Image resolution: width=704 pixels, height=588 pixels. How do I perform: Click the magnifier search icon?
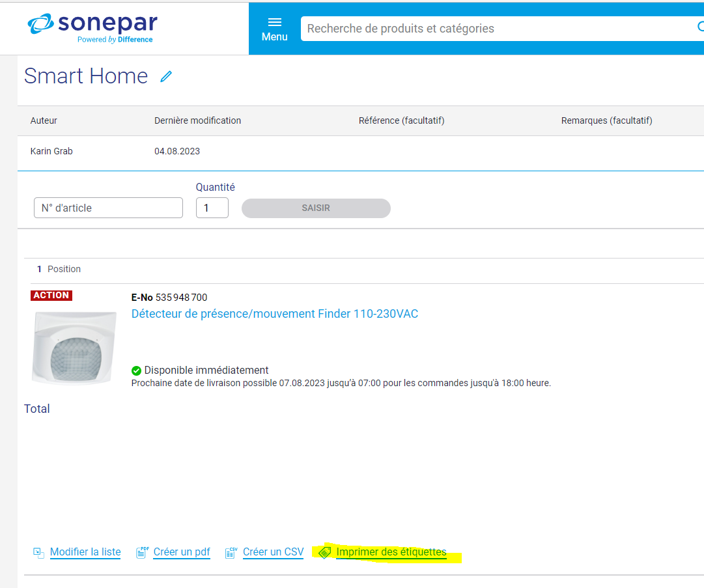click(699, 27)
